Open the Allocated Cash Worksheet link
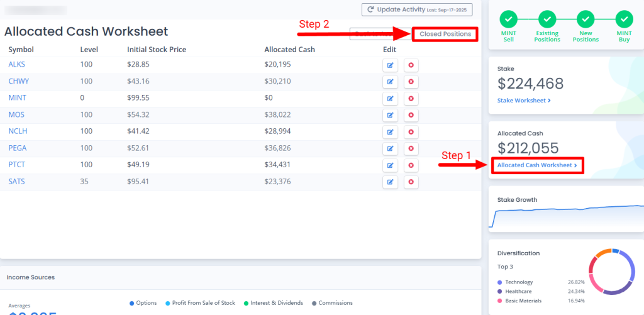 537,165
